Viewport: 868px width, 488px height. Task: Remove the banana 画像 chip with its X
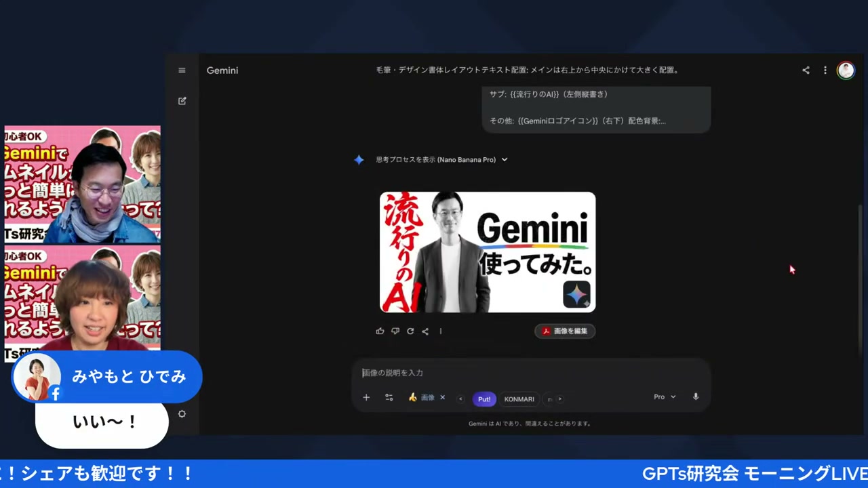click(442, 398)
